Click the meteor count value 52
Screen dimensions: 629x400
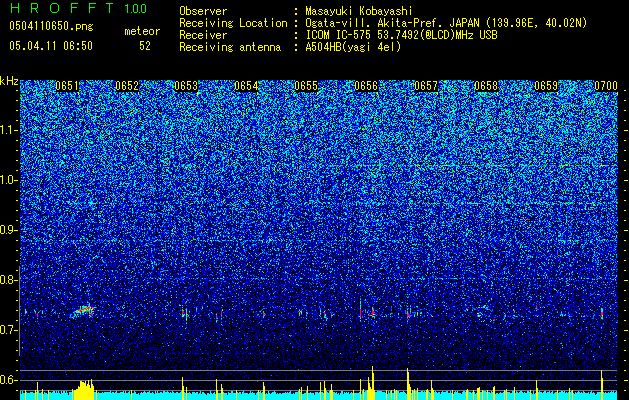tap(145, 46)
